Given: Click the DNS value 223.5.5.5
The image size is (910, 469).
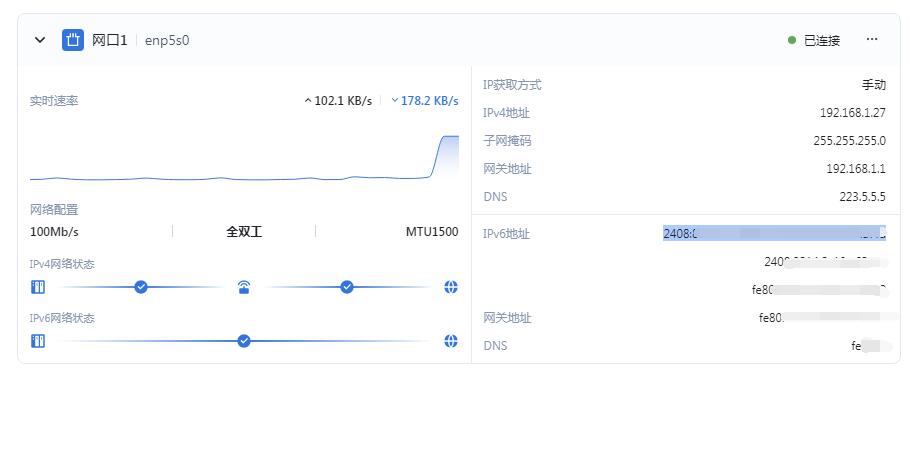Looking at the screenshot, I should pos(862,197).
